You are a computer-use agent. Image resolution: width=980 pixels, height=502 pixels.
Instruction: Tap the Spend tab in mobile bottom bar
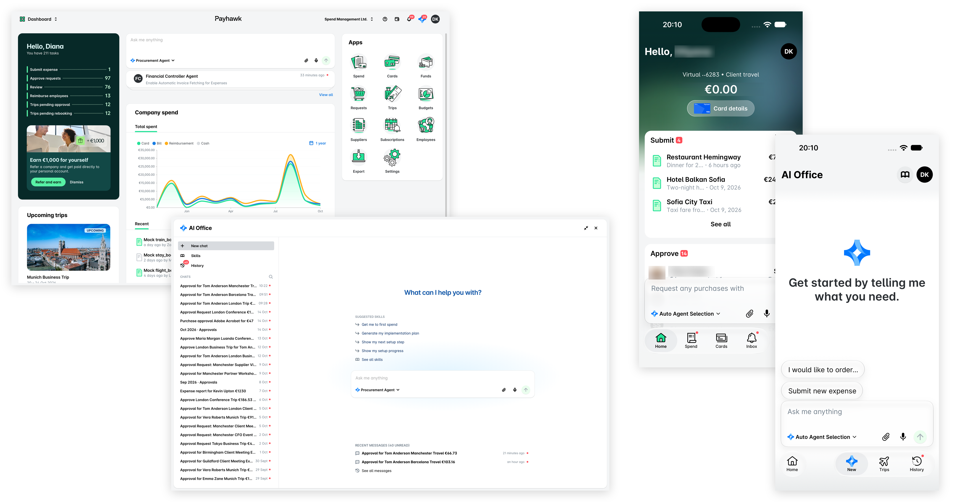[691, 340]
